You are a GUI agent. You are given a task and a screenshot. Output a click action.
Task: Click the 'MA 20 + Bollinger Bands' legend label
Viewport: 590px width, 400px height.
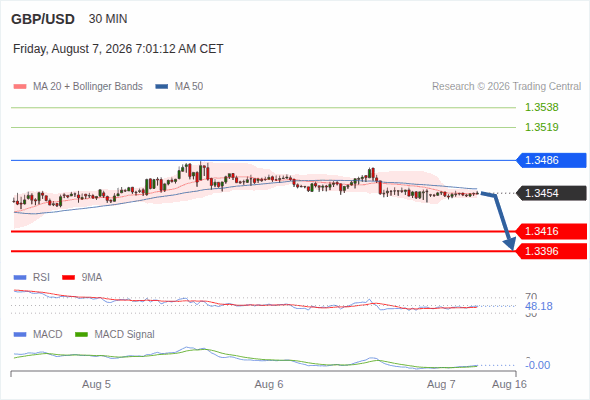[88, 87]
